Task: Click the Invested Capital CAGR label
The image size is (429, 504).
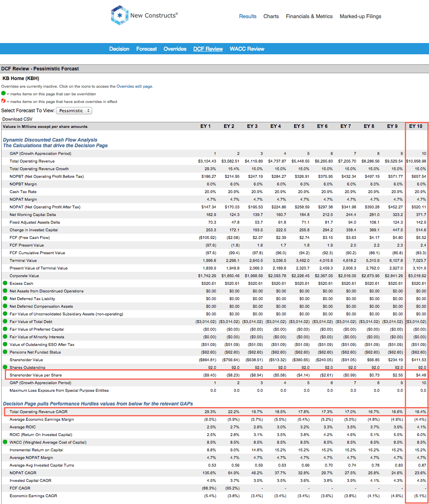Action: point(31,481)
